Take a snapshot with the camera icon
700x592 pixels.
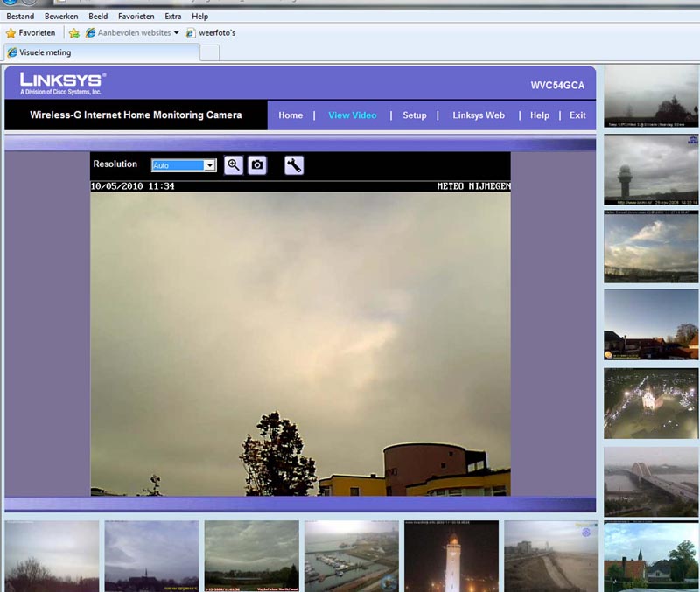point(257,165)
